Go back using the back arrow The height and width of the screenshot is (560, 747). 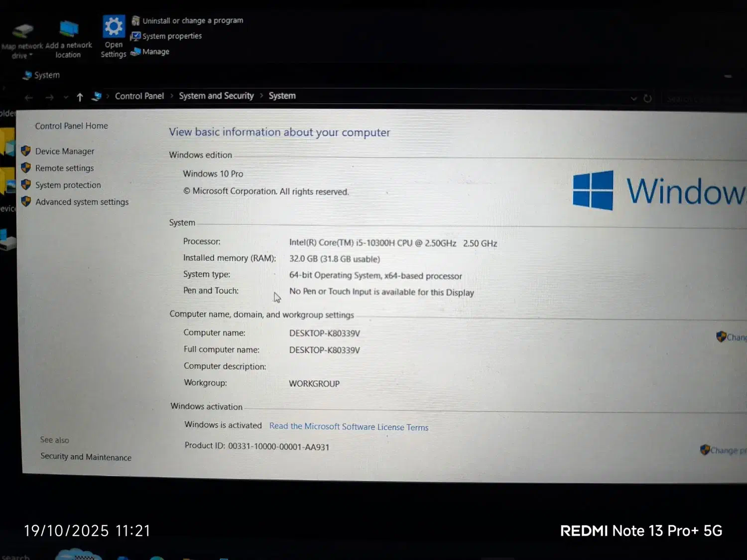coord(28,98)
